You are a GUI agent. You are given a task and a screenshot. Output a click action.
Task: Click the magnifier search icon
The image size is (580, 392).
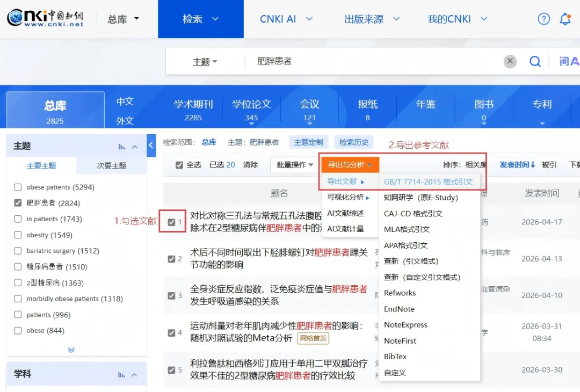535,61
